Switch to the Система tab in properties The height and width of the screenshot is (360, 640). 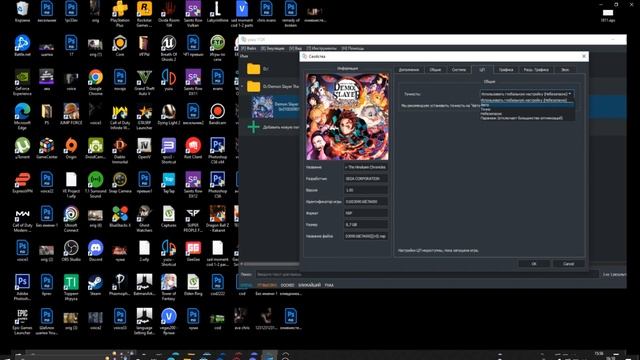(x=459, y=70)
